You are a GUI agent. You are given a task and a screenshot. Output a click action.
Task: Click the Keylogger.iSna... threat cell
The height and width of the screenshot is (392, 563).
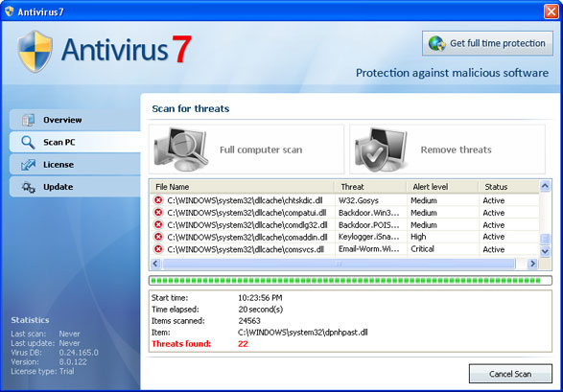tap(368, 237)
